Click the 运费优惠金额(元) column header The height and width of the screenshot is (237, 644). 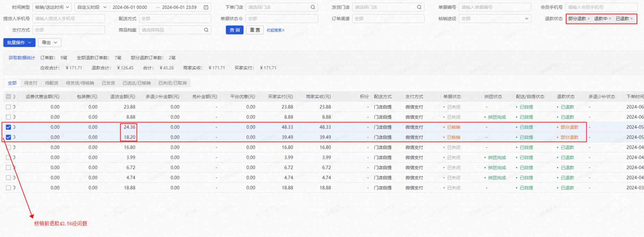click(x=42, y=97)
